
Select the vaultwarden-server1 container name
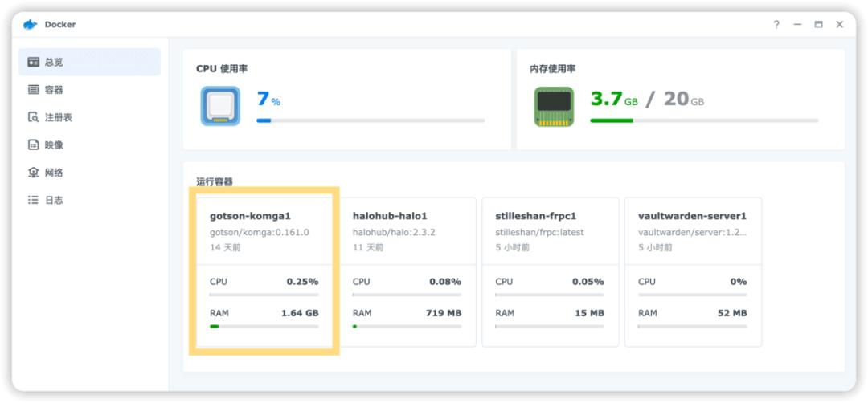(693, 216)
